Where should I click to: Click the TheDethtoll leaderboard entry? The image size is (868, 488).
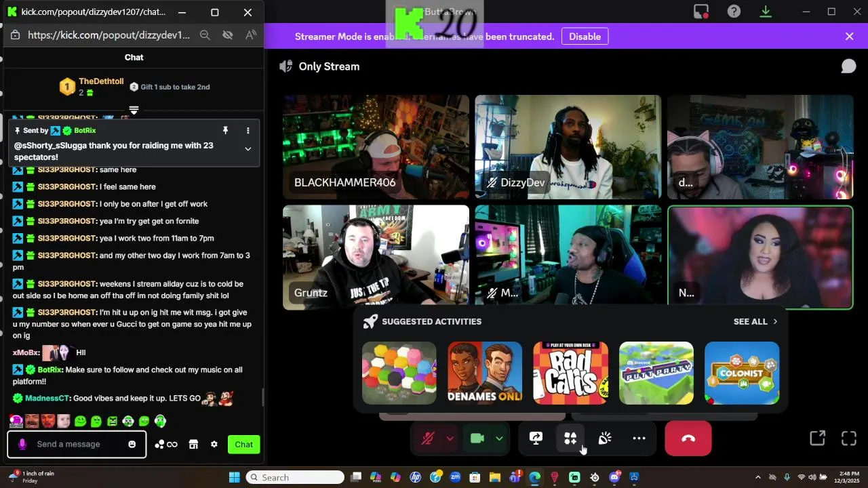[92, 87]
